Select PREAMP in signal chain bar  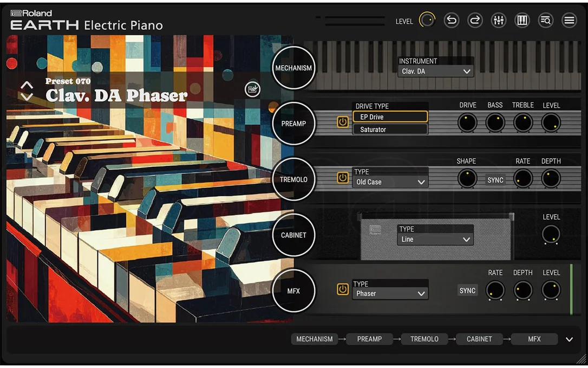click(x=369, y=339)
